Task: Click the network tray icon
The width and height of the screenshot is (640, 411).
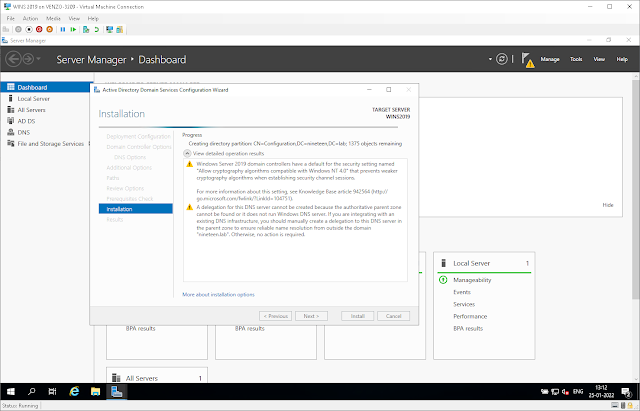Action: click(555, 392)
